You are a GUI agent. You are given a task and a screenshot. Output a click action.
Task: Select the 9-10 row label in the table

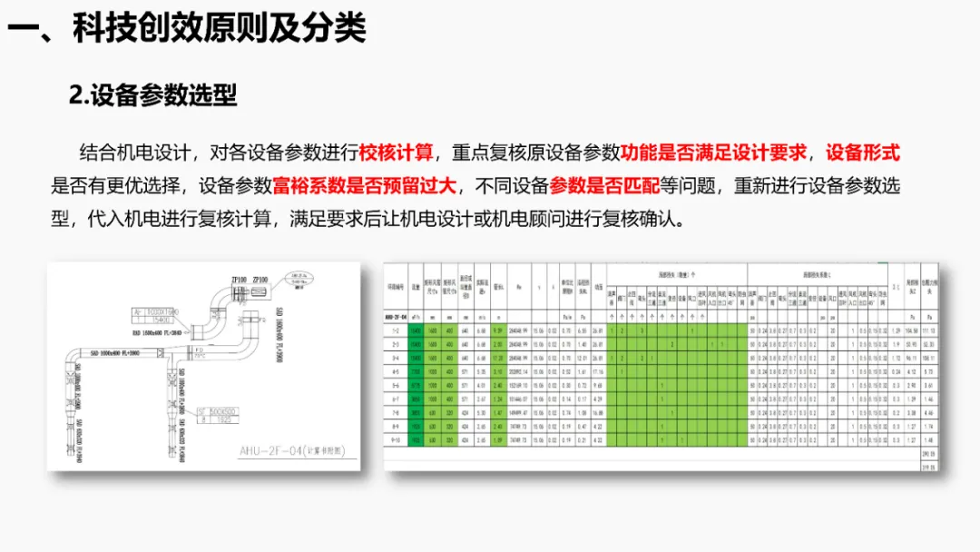click(x=396, y=440)
